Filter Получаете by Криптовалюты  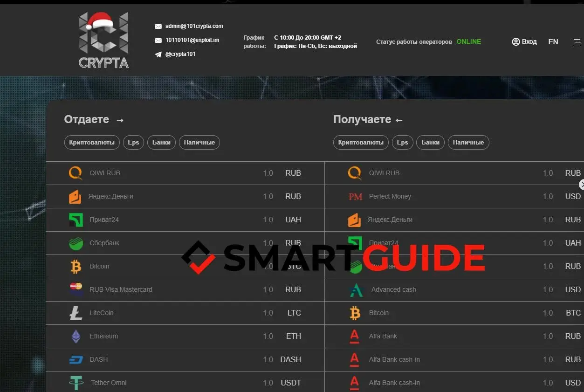coord(361,143)
